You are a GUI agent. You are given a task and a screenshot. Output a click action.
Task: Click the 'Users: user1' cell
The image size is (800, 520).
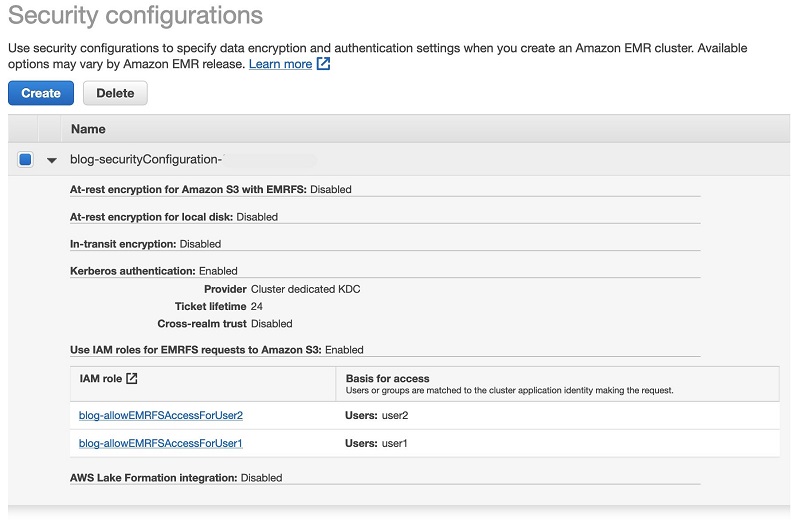pyautogui.click(x=376, y=443)
